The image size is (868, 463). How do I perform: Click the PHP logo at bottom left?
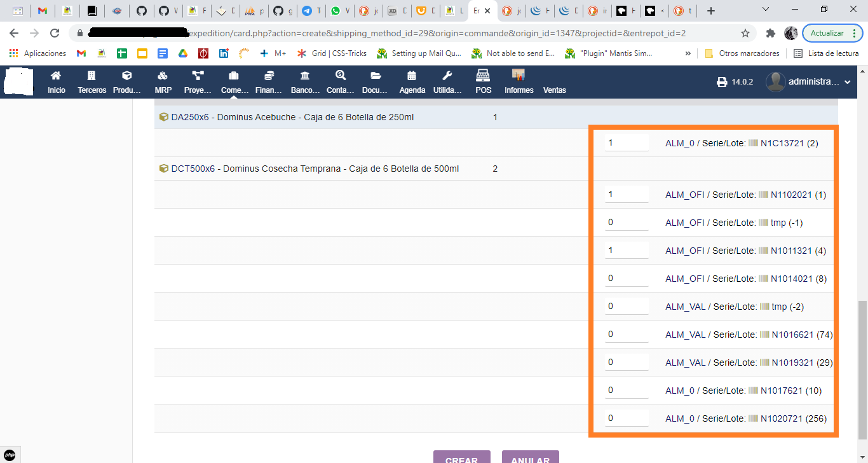click(x=8, y=453)
